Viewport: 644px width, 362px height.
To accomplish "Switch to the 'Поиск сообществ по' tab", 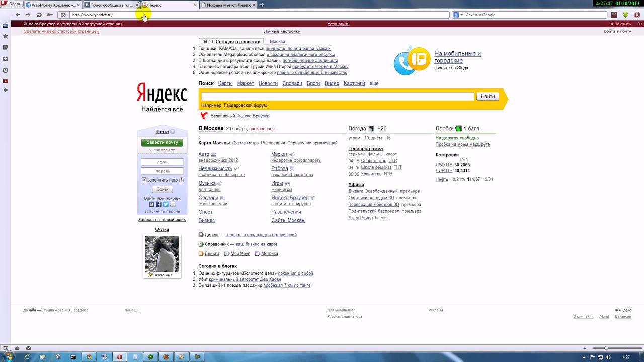I will tap(111, 5).
